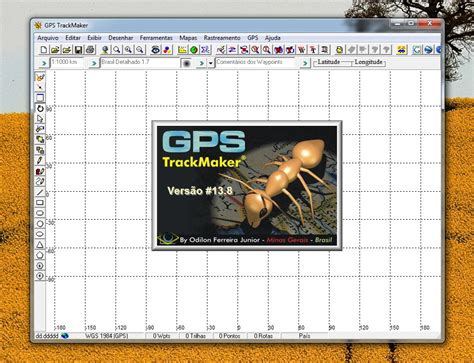This screenshot has width=474, height=363.
Task: Open the Exibir menu
Action: tap(94, 38)
